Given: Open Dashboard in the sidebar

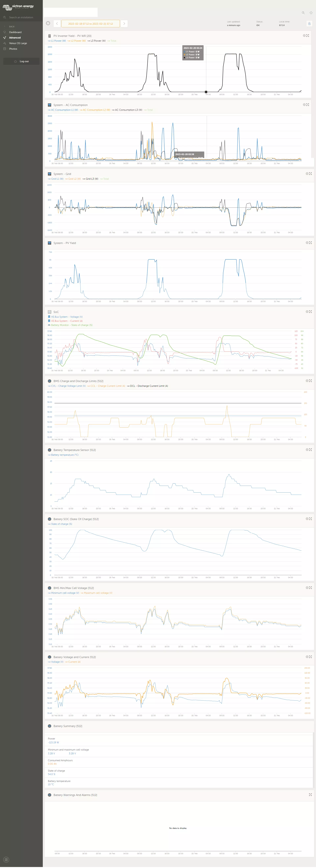Looking at the screenshot, I should tap(15, 32).
